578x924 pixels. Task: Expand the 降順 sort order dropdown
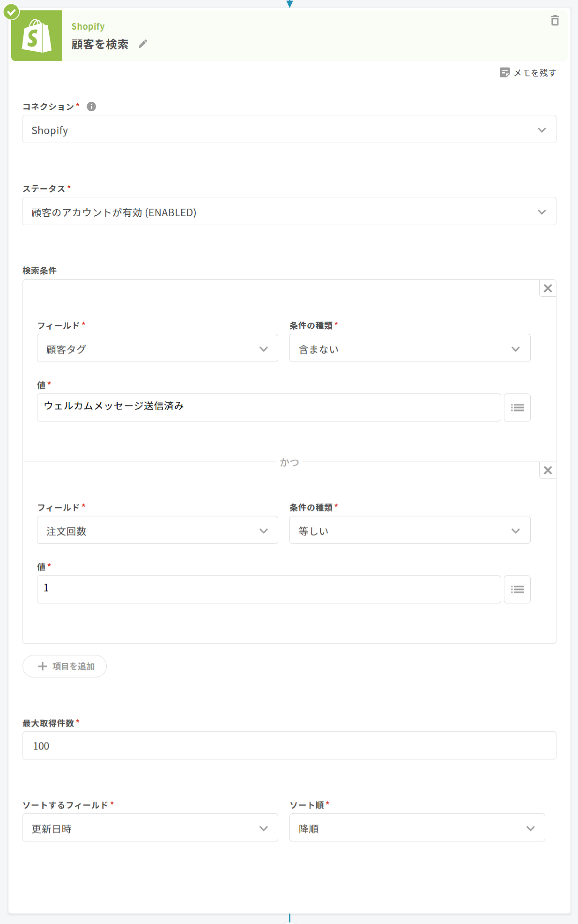(417, 828)
